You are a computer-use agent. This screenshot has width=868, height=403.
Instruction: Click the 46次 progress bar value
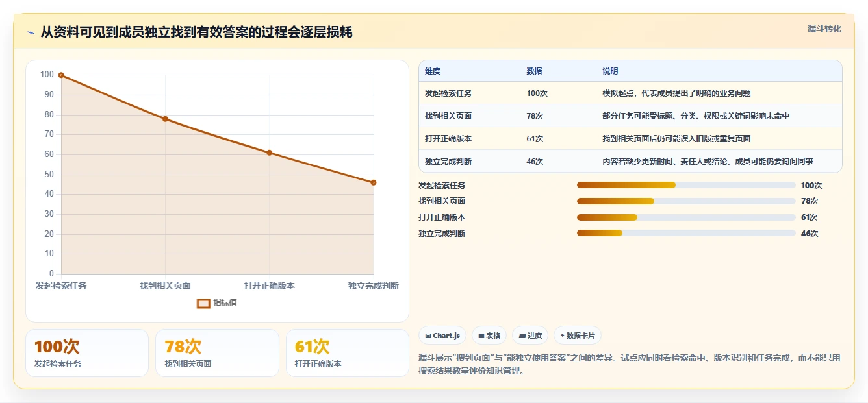pos(810,234)
